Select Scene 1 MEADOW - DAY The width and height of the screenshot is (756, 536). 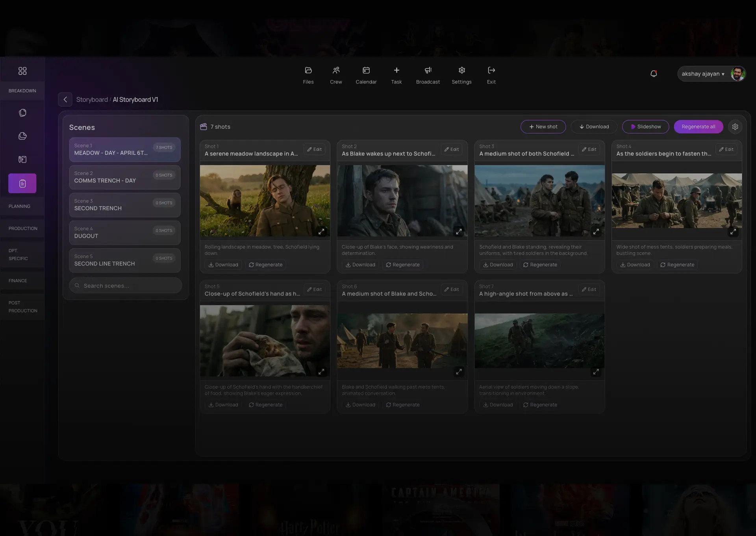tap(125, 150)
